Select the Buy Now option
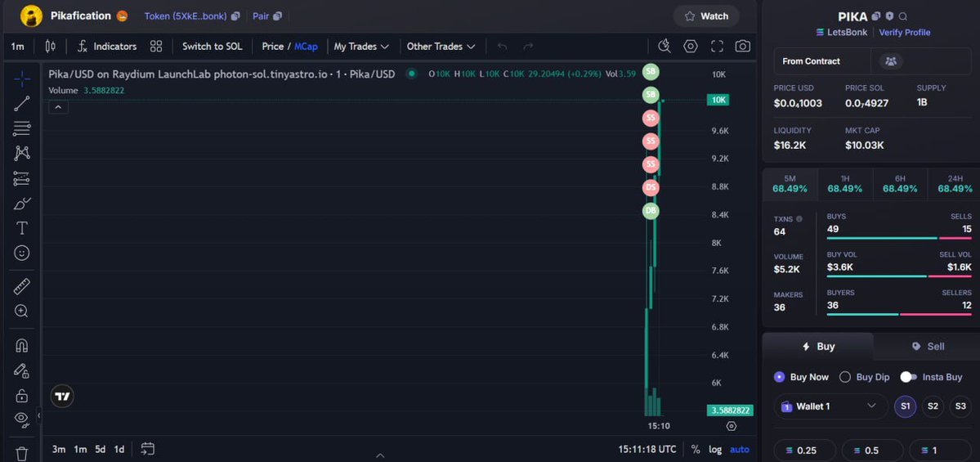The height and width of the screenshot is (462, 980). [x=801, y=377]
